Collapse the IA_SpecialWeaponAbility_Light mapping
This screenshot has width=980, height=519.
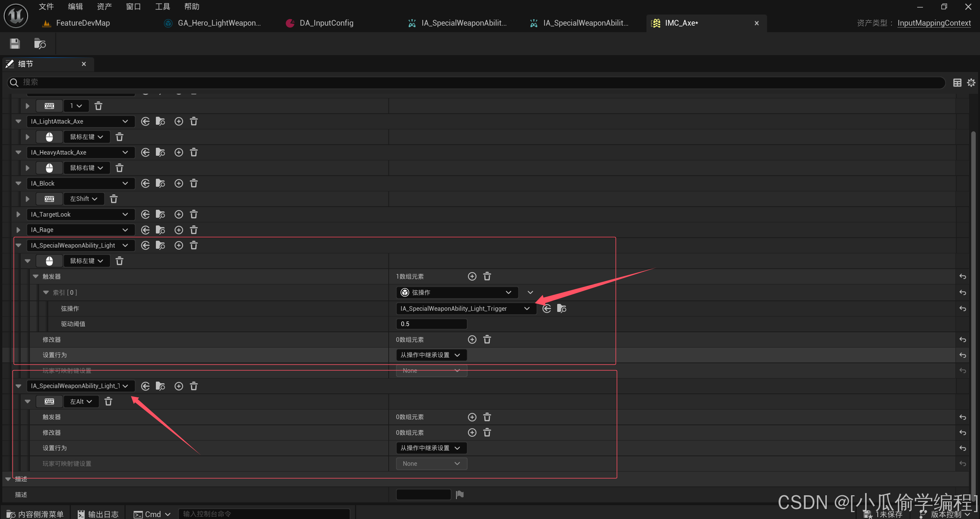point(18,245)
